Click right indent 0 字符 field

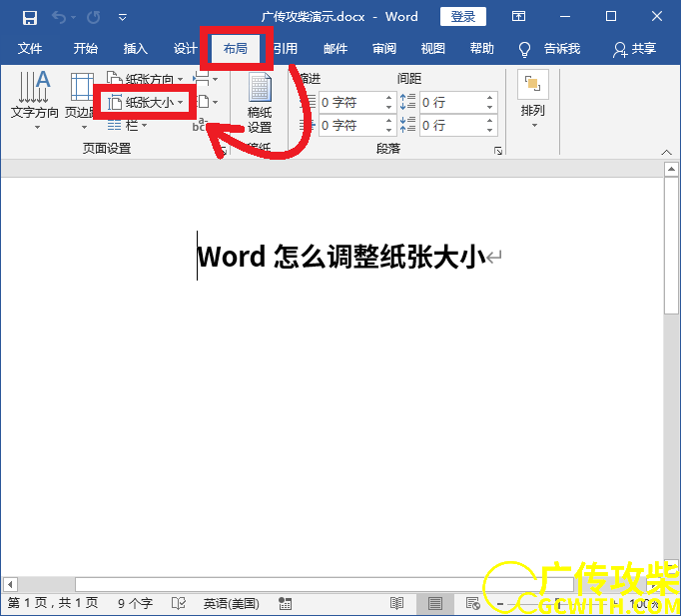351,126
